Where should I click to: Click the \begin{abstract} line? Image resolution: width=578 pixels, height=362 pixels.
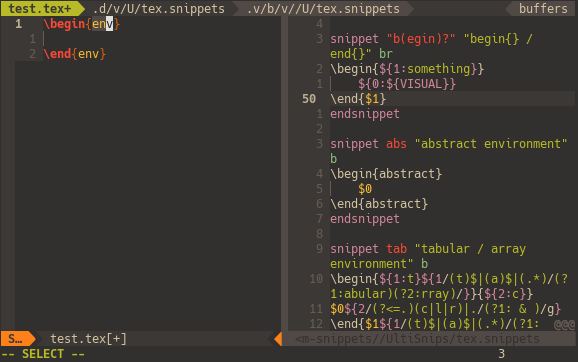(x=386, y=174)
